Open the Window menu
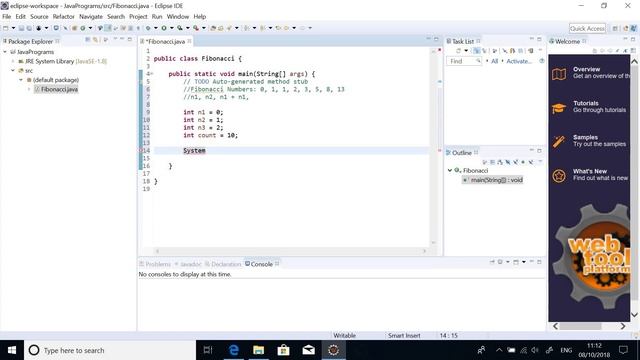The width and height of the screenshot is (640, 360). click(x=178, y=17)
